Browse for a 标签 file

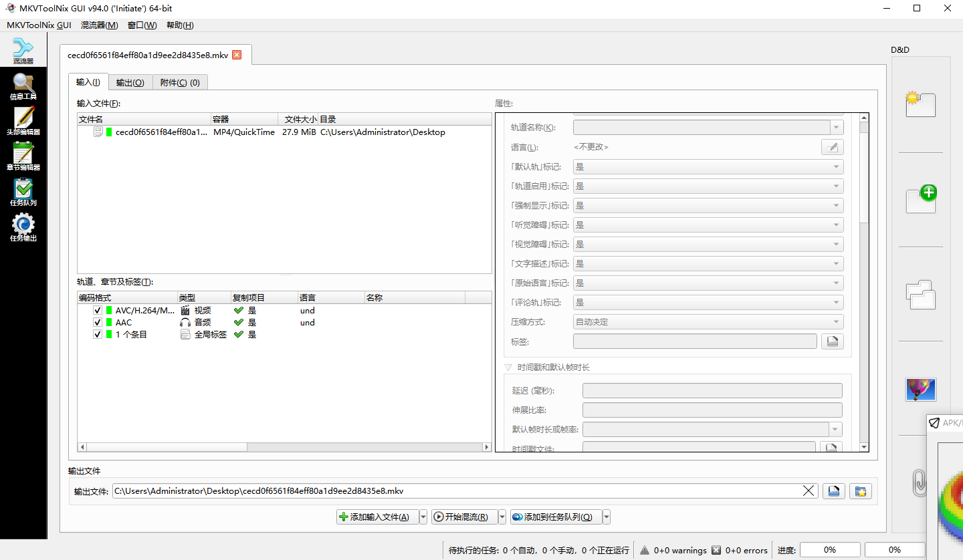pos(833,341)
